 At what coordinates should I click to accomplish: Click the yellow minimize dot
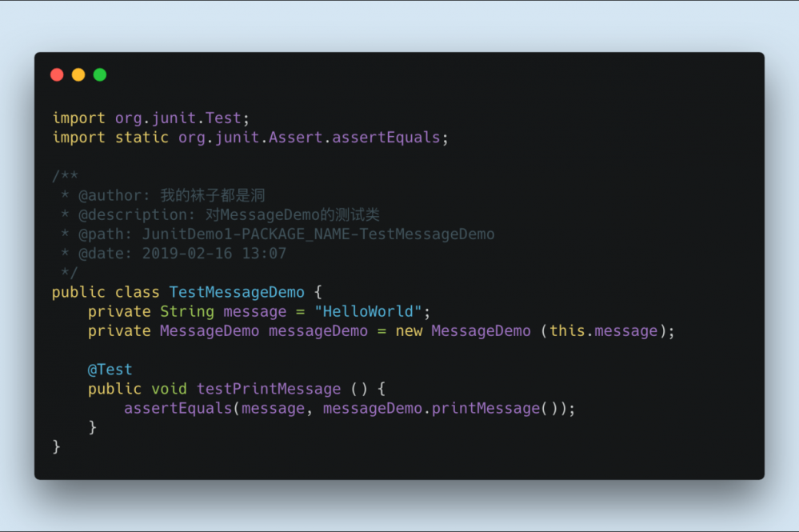(x=78, y=75)
